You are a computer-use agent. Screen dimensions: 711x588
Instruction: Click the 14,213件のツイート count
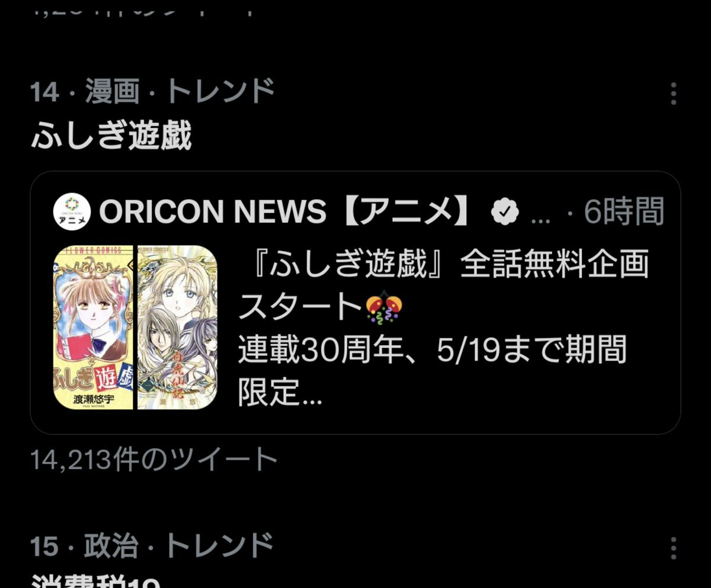click(x=154, y=460)
